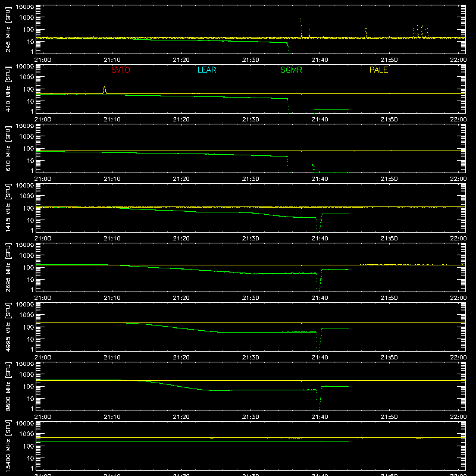Select the 4995 MHz [SFU] axis title
The image size is (476, 476).
8,327
